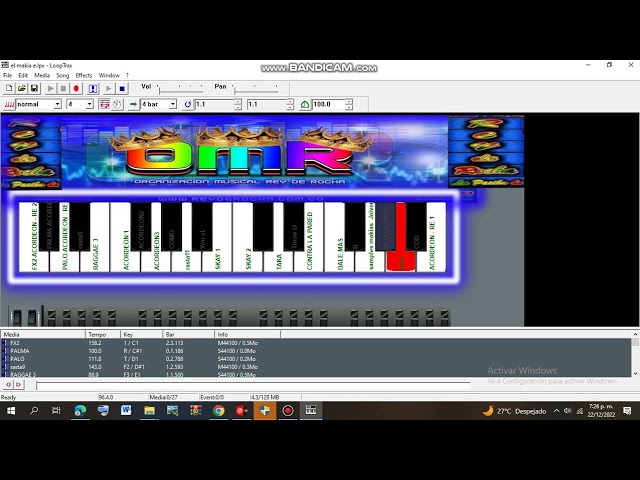Click the second 1.1 loop position field

267,104
